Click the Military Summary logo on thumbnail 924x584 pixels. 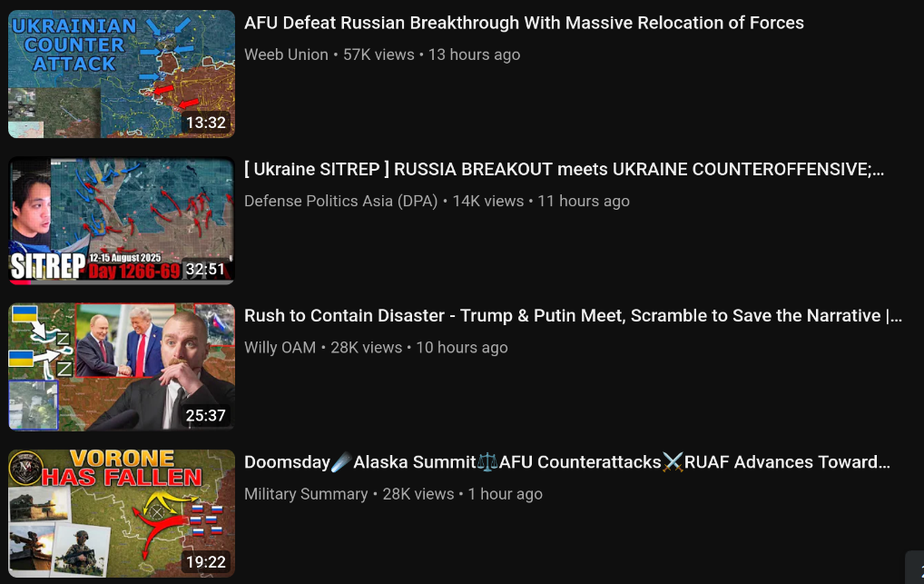pyautogui.click(x=25, y=467)
